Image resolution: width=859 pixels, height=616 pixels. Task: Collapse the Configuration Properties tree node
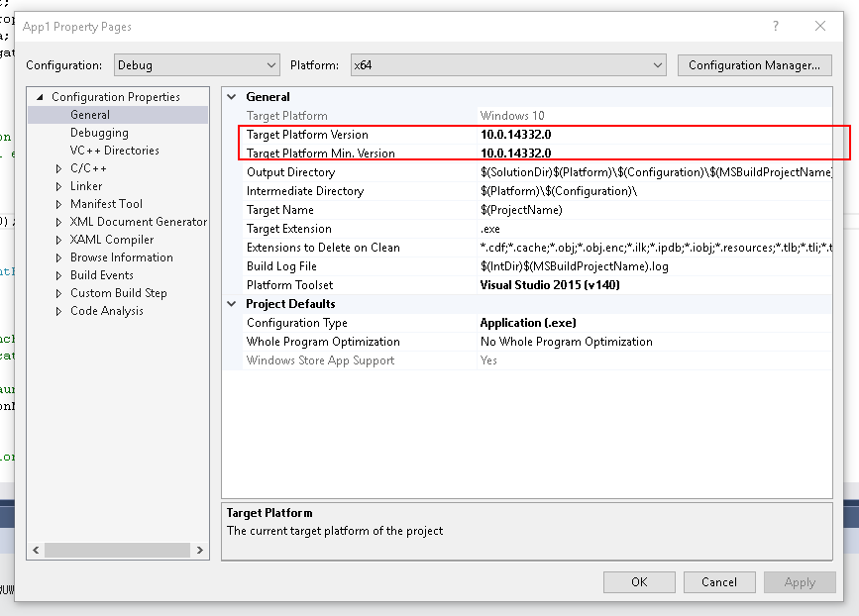(x=40, y=97)
